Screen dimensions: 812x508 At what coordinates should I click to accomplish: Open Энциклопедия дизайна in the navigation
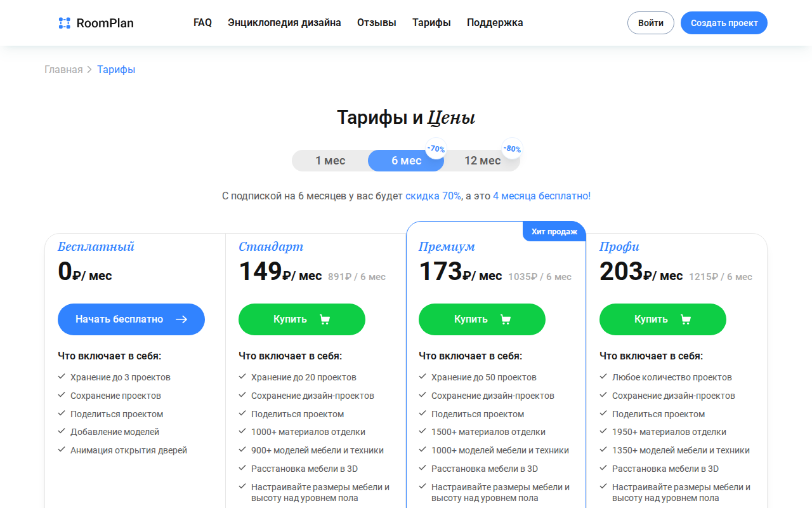click(x=284, y=23)
